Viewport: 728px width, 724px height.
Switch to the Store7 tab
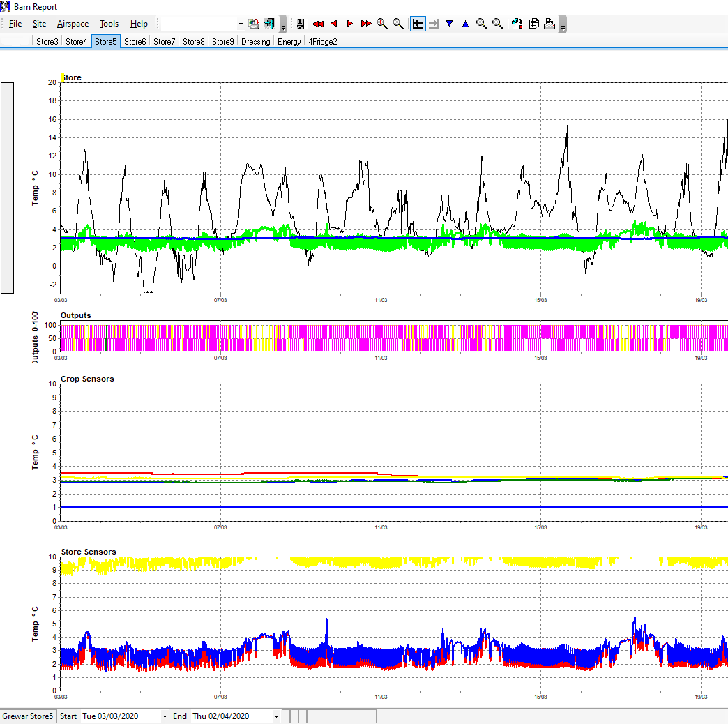(165, 41)
